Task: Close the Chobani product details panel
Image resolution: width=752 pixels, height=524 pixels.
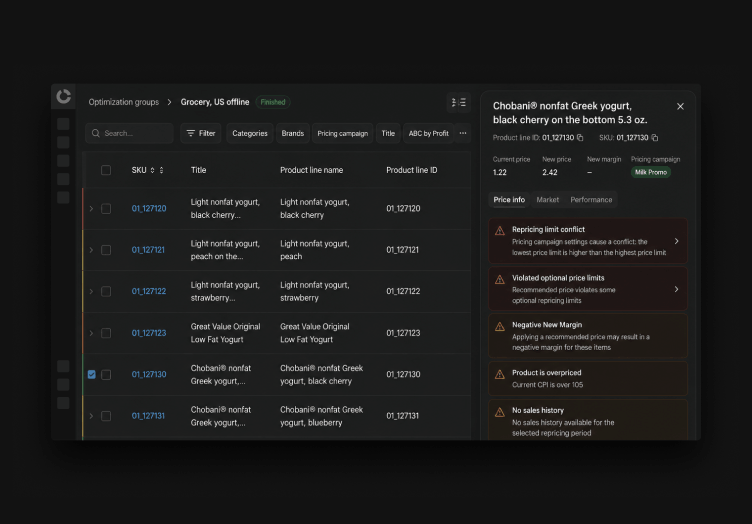Action: 680,106
